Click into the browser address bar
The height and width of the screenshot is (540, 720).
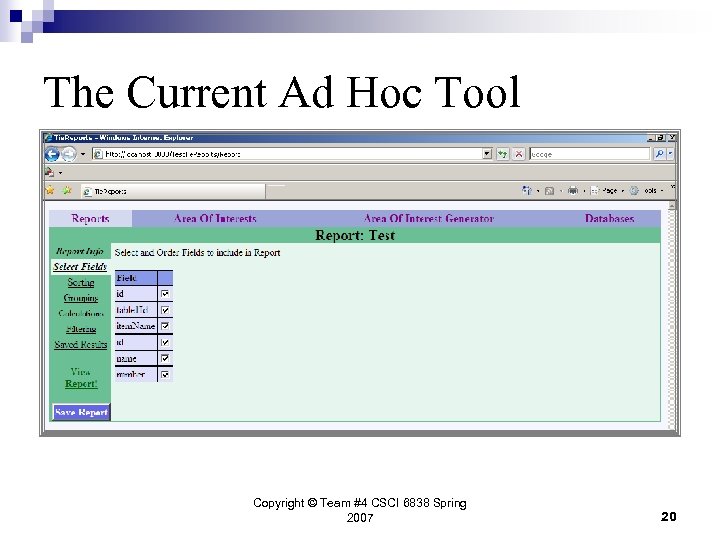[287, 154]
